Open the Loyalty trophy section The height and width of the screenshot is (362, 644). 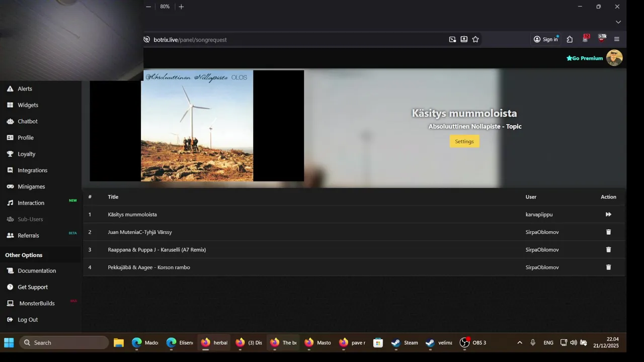point(27,154)
